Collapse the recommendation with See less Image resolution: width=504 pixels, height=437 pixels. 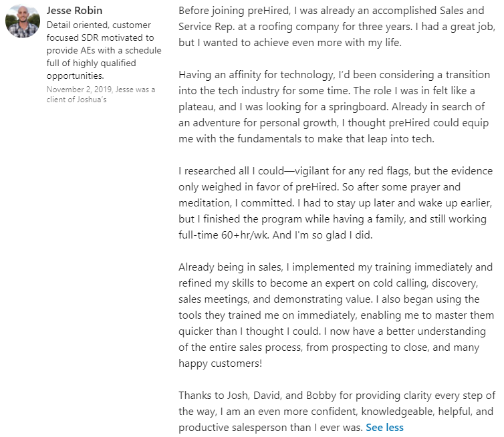[x=384, y=427]
